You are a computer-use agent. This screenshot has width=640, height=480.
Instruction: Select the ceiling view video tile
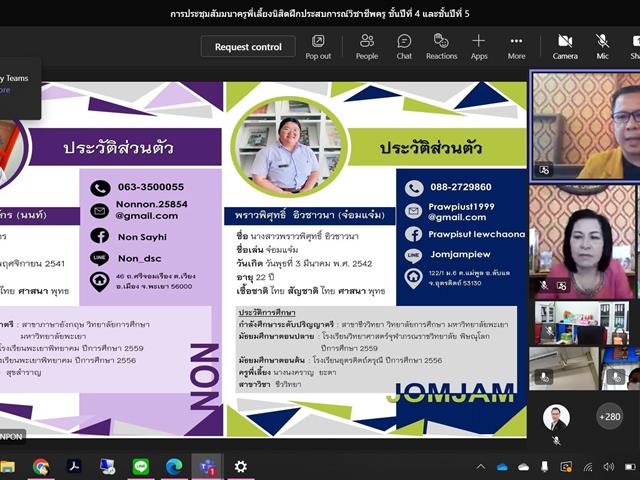[x=564, y=368]
